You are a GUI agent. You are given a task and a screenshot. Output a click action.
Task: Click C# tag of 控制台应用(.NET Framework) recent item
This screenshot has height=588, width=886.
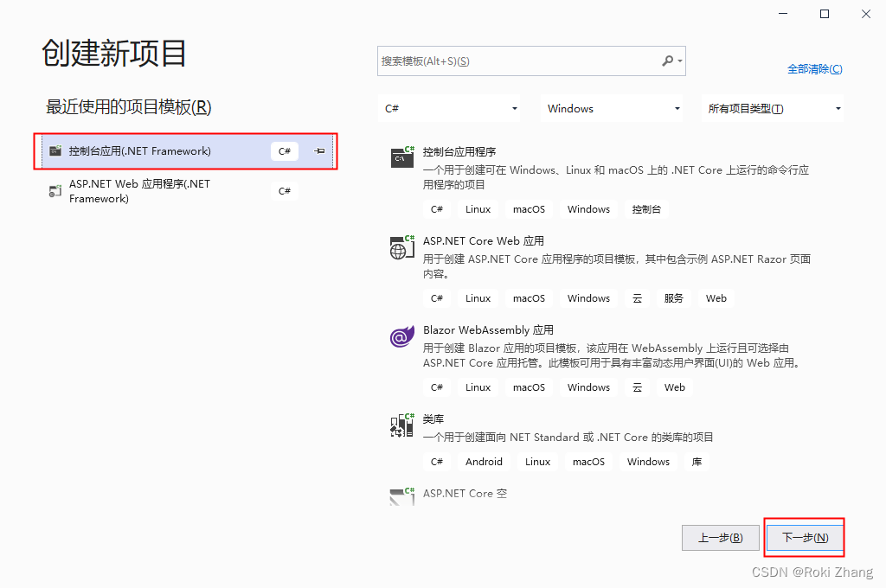(284, 151)
